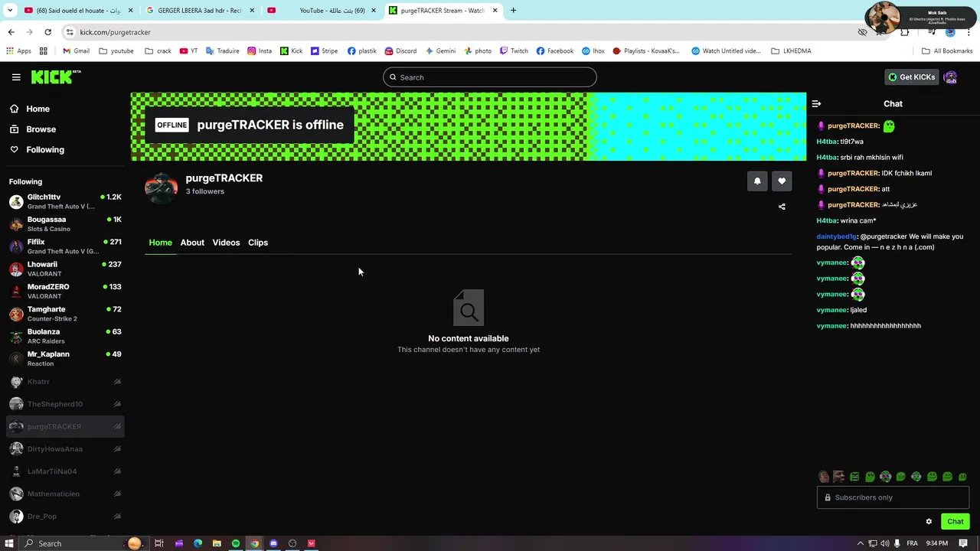Click the green Chat send button
The width and height of the screenshot is (980, 551).
[x=955, y=522]
